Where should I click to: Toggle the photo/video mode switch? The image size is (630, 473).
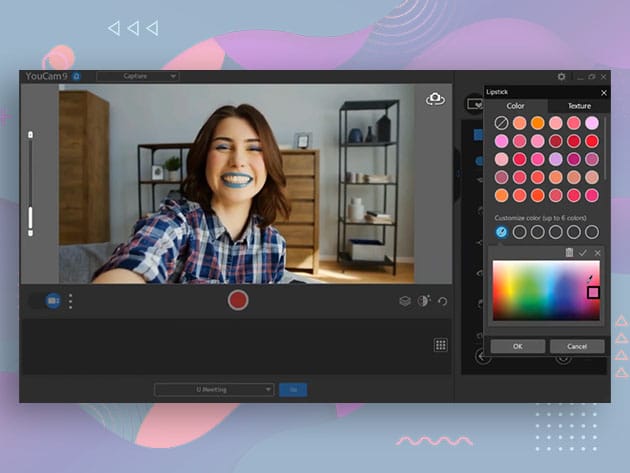click(47, 300)
